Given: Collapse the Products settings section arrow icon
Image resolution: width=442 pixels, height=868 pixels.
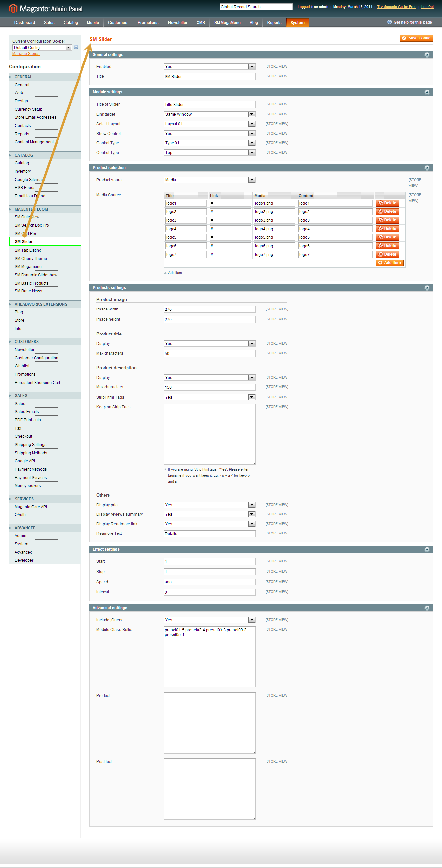Looking at the screenshot, I should (427, 288).
